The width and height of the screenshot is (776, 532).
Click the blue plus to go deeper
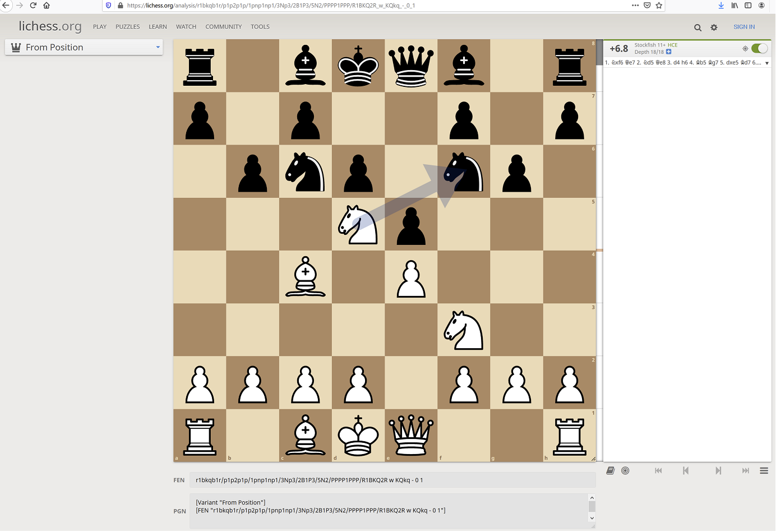[668, 52]
